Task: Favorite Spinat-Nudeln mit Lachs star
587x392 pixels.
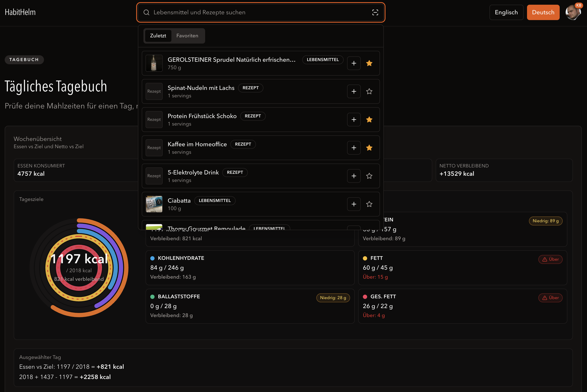Action: pos(369,92)
